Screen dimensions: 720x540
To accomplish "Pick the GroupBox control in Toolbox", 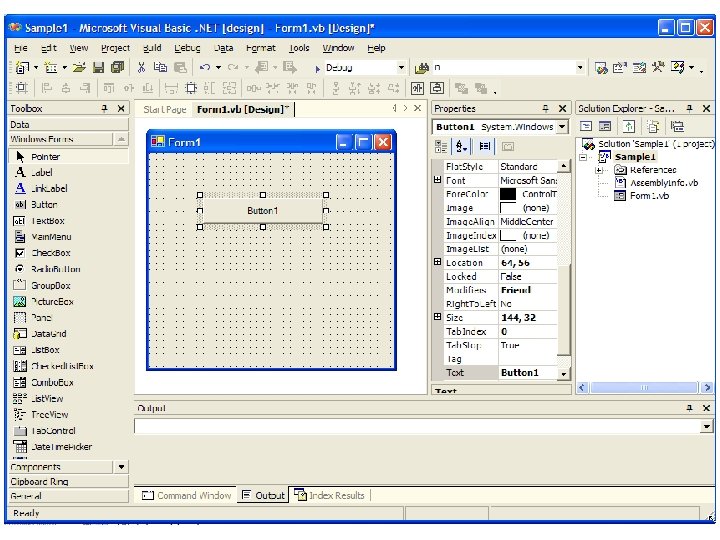I will point(68,286).
